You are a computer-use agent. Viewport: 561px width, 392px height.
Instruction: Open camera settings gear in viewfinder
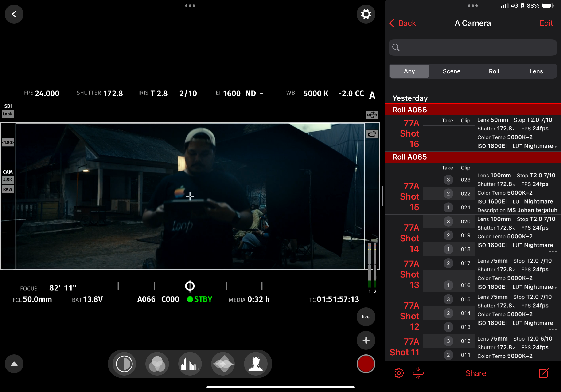[366, 14]
